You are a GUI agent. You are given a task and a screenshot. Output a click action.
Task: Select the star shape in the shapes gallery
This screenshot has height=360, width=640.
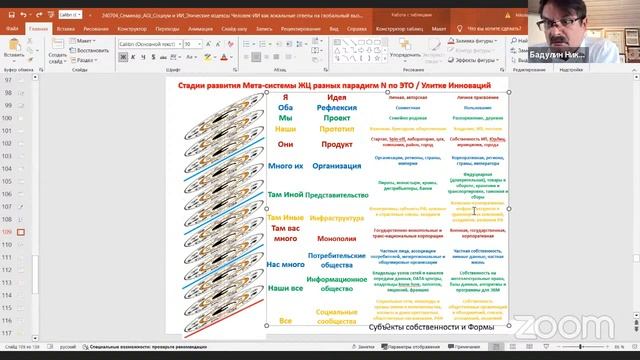coord(377,59)
